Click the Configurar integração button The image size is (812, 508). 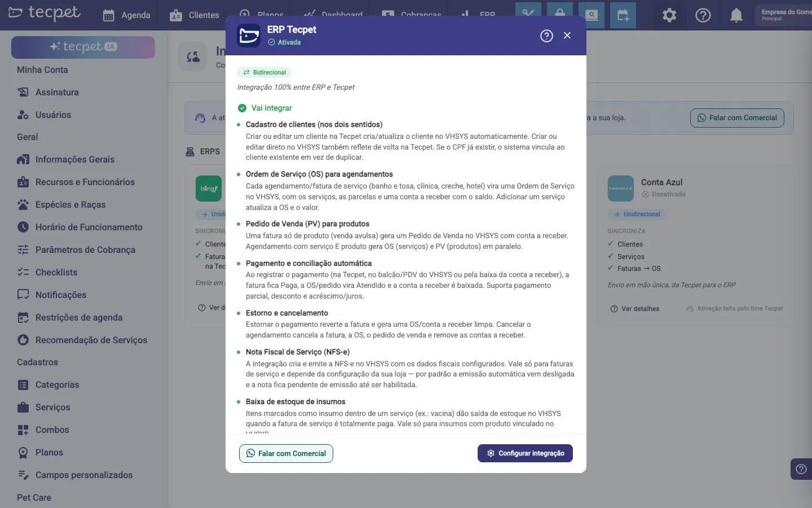(x=525, y=453)
